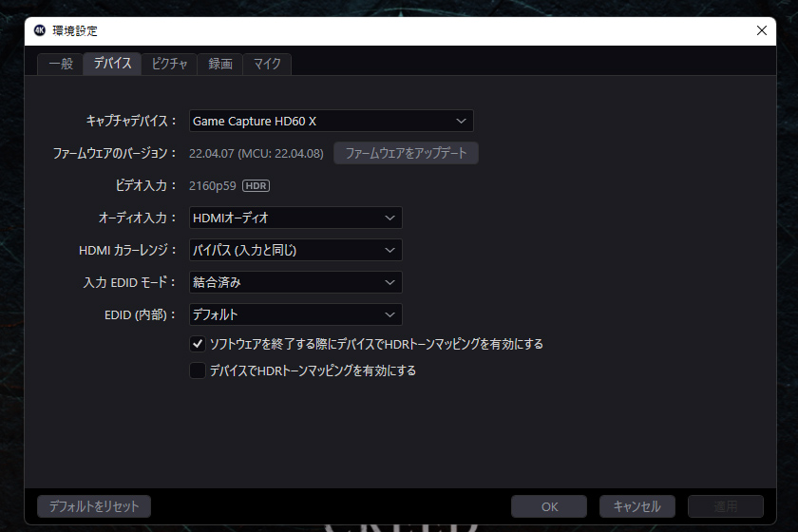Confirm settings with OK button
This screenshot has height=532, width=798.
[x=549, y=506]
